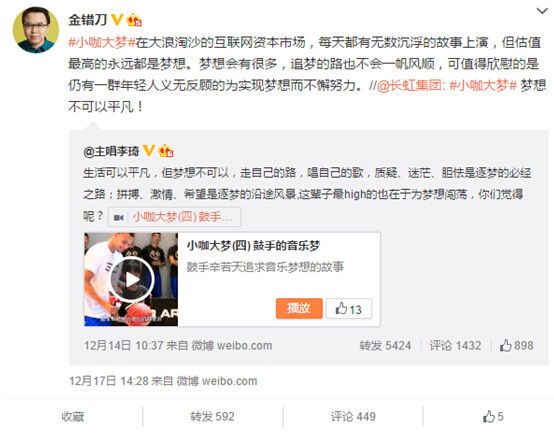Click the V badge beside 主唱李琦

[149, 151]
